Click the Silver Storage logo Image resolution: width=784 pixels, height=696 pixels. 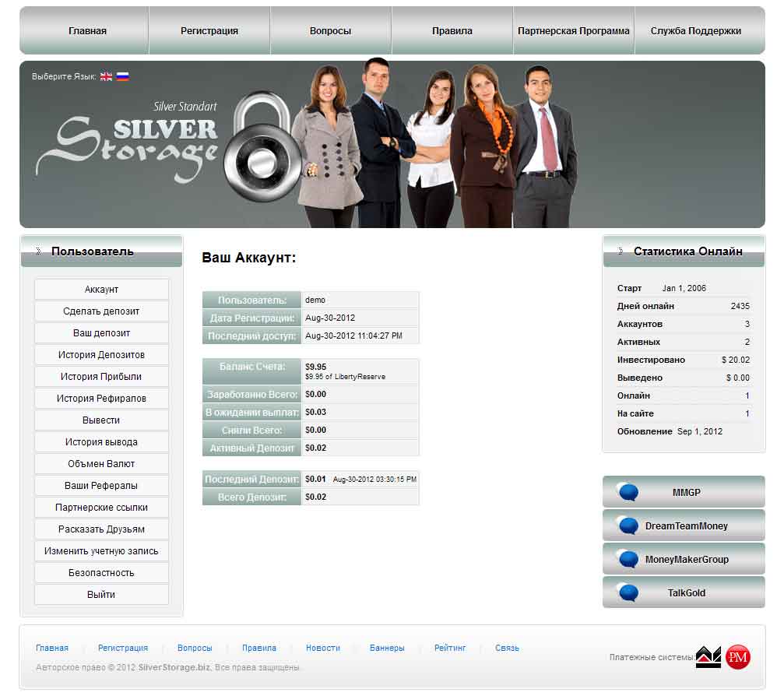(x=128, y=142)
